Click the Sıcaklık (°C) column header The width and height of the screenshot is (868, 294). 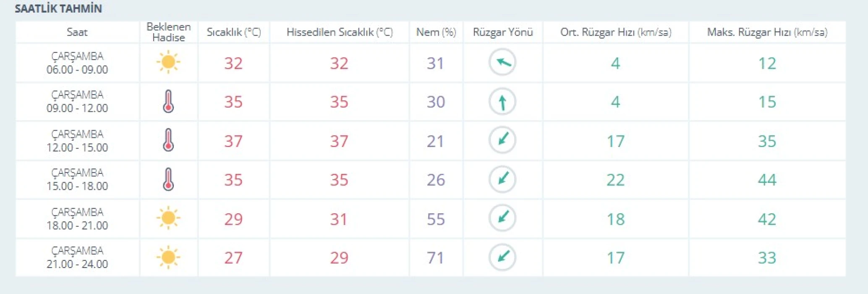(234, 32)
